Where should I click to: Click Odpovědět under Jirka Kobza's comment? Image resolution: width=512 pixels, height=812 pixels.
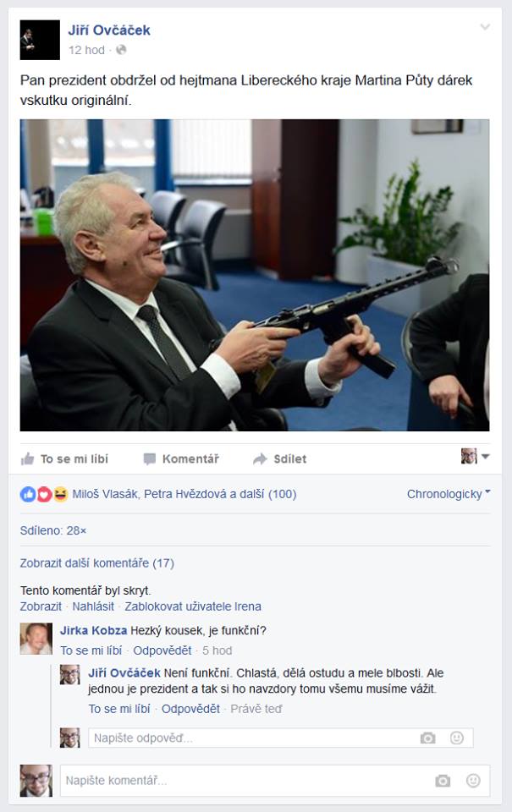tap(162, 650)
